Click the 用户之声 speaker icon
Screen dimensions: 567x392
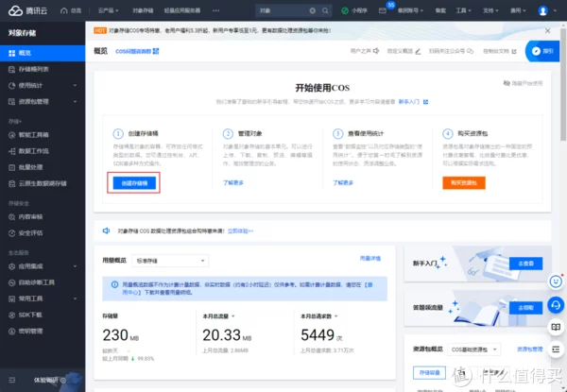tap(376, 51)
